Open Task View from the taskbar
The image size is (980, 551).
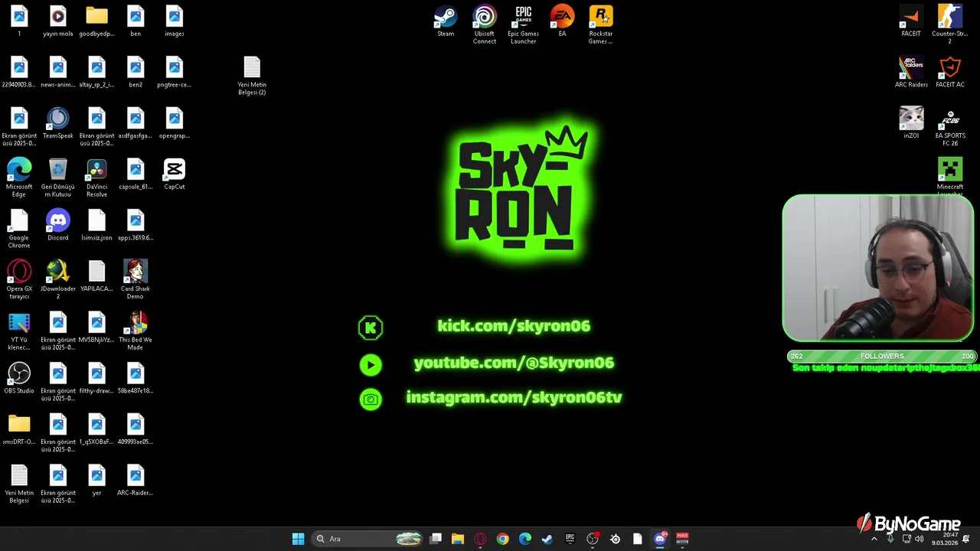[x=436, y=539]
